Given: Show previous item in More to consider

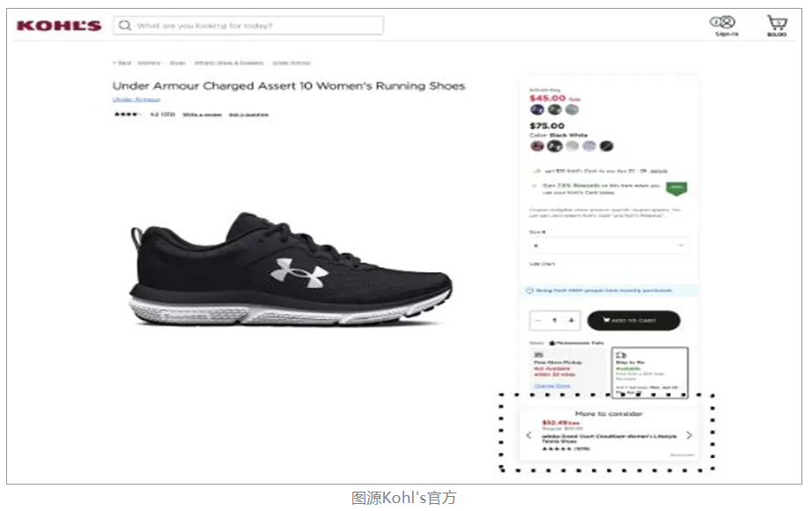Looking at the screenshot, I should coord(528,435).
